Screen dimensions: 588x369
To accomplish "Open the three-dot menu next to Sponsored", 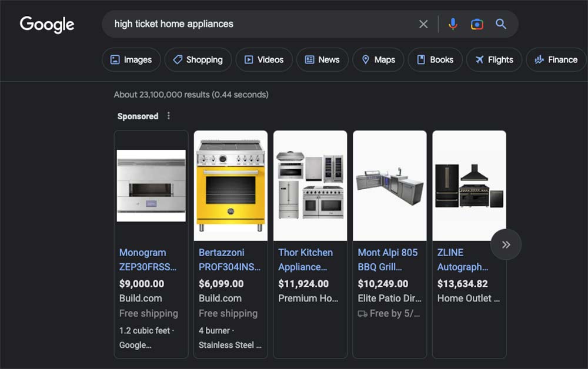I will tap(169, 116).
